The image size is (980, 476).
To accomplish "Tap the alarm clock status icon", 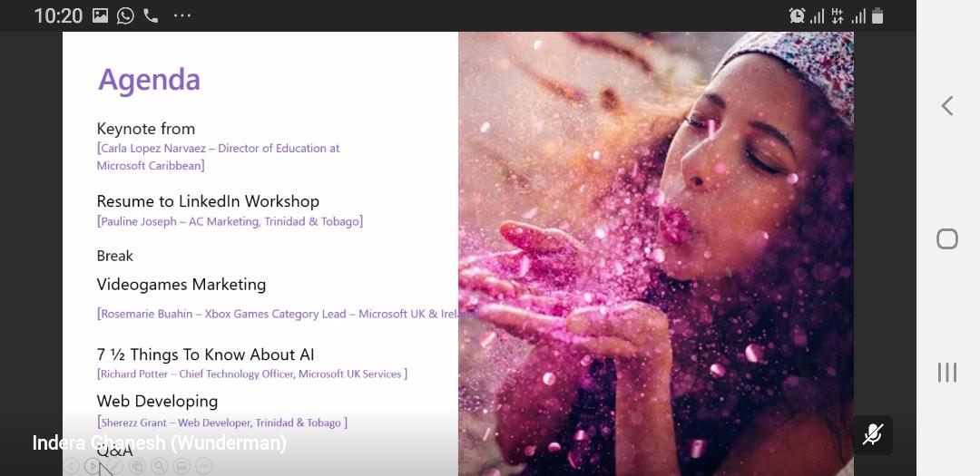I will pos(797,15).
